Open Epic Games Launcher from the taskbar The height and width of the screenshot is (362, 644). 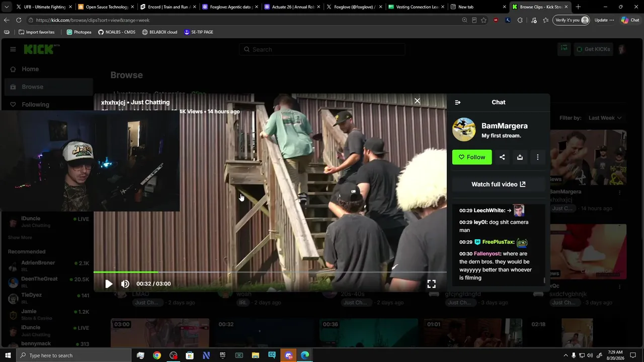[222, 355]
